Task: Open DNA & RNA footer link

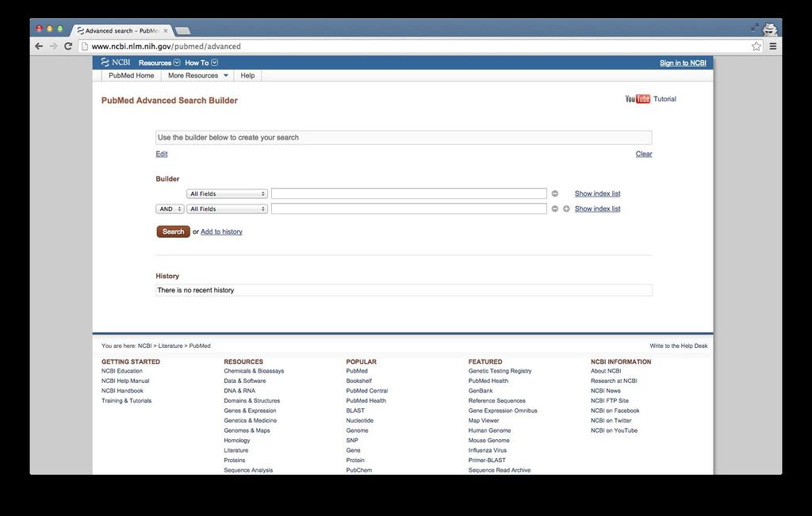Action: pos(239,391)
